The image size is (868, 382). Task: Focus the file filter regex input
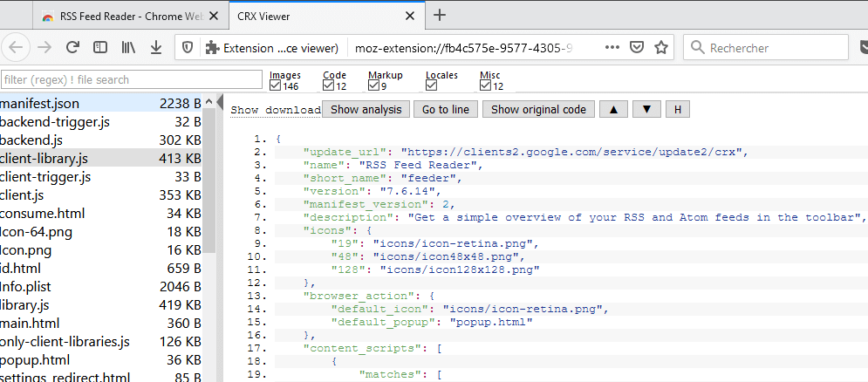(132, 79)
